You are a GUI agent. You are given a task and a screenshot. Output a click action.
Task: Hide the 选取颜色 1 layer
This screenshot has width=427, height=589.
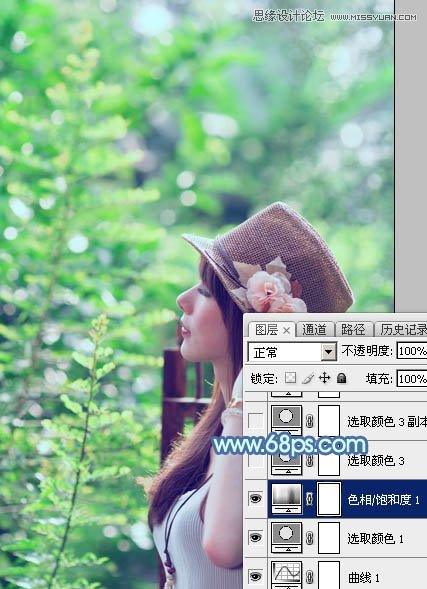pos(255,538)
